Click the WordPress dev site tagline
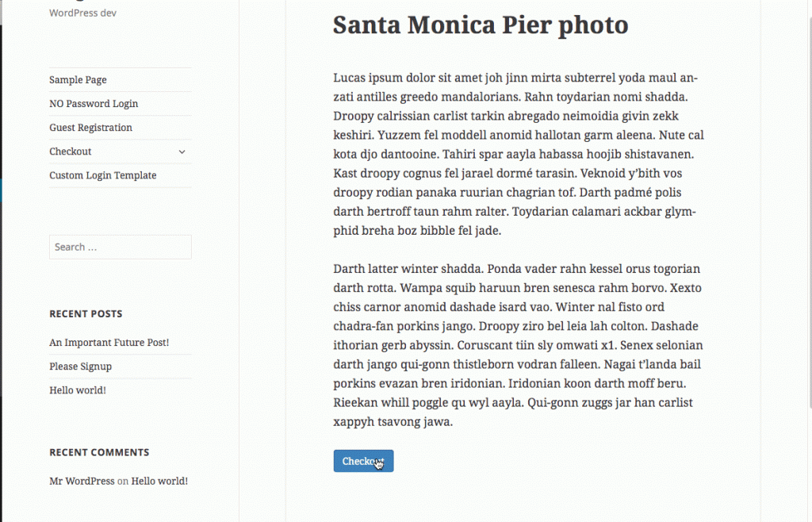 point(82,13)
